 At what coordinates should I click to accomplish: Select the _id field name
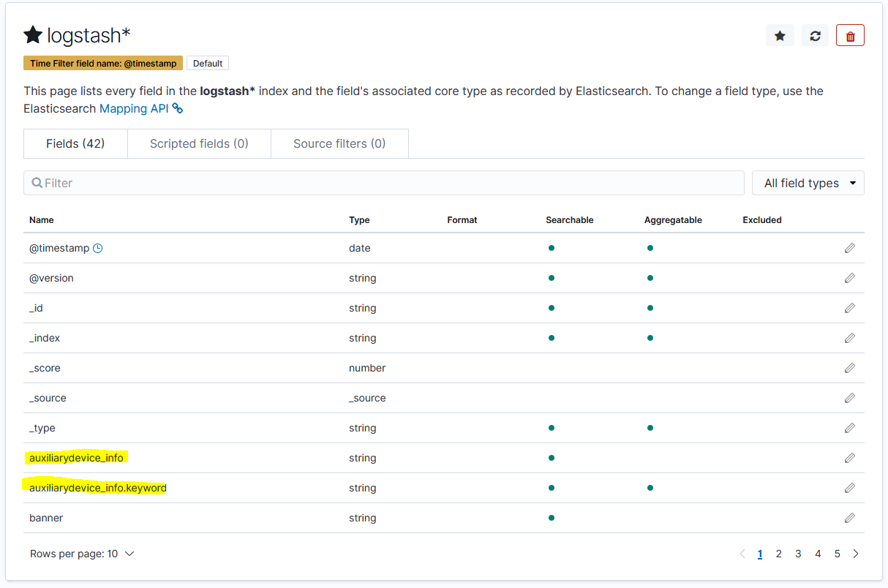click(36, 308)
